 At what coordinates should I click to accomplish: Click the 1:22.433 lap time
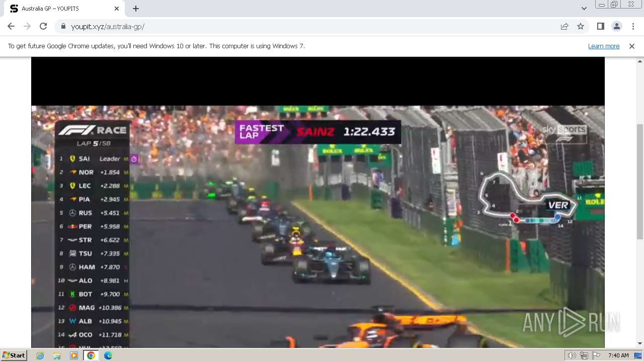click(x=369, y=132)
